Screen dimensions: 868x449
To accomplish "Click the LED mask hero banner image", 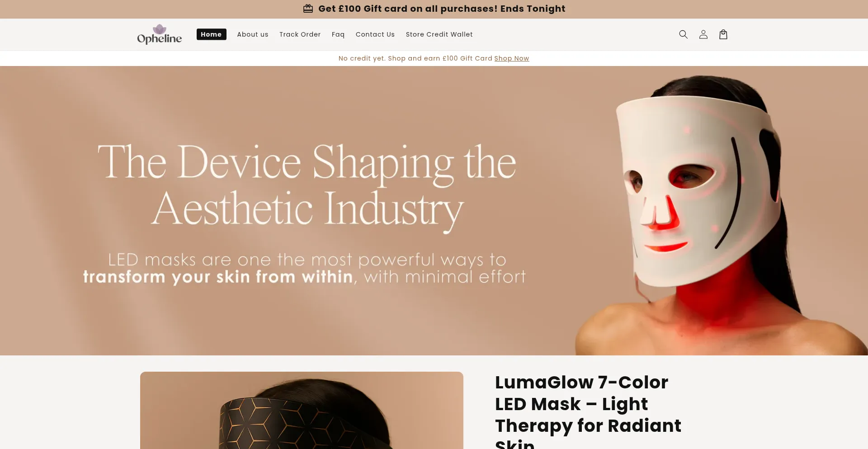I will tap(434, 211).
